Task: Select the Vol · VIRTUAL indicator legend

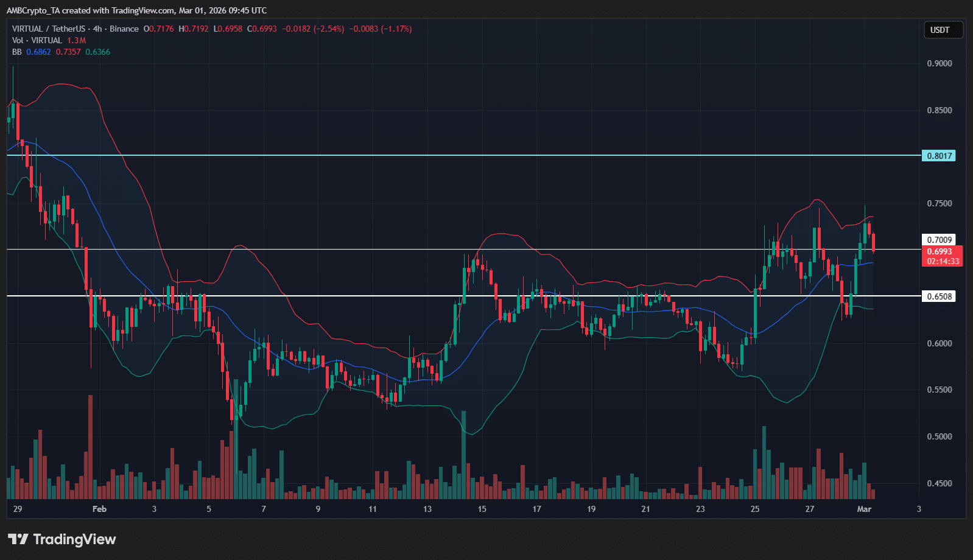Action: 37,40
